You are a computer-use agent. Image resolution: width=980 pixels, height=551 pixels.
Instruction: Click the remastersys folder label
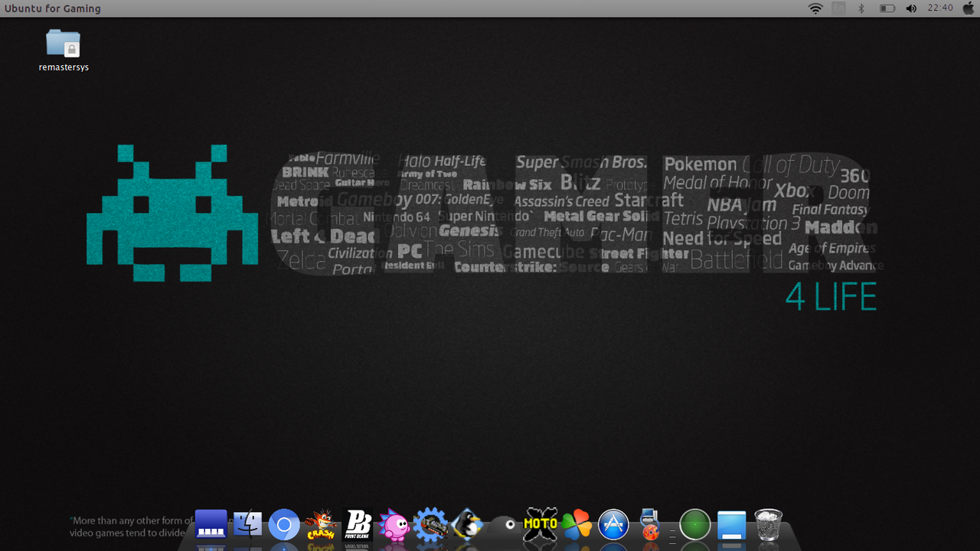[64, 67]
